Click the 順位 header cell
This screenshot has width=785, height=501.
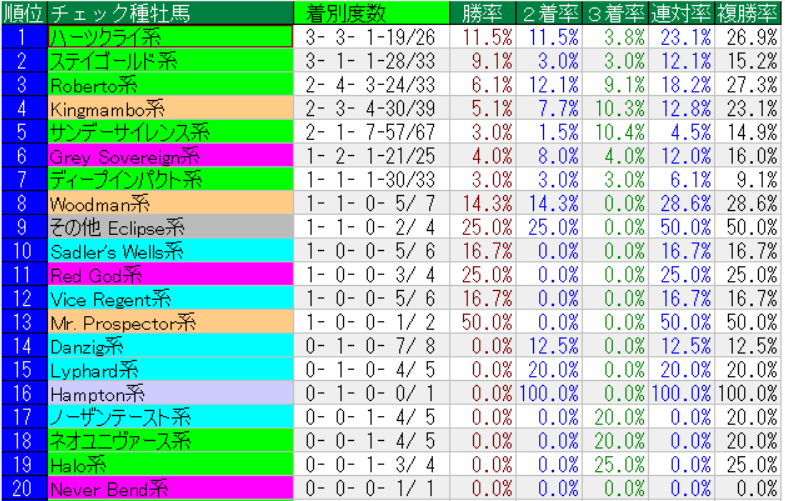click(23, 13)
